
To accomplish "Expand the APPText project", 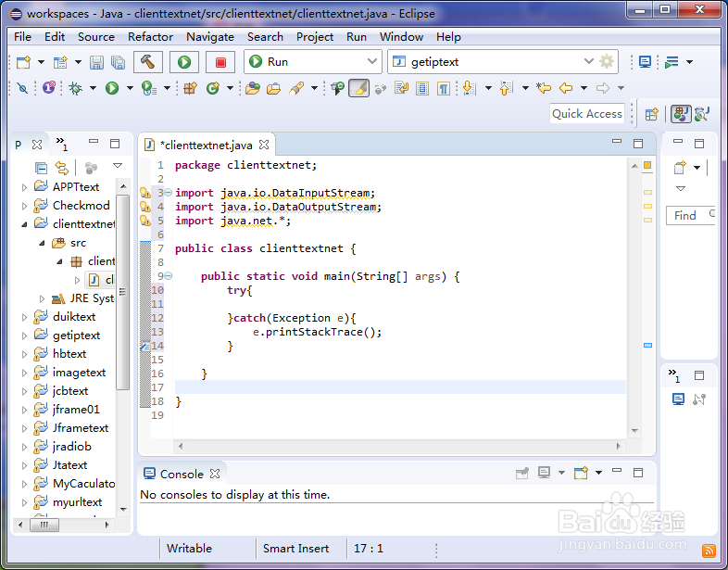I will click(x=24, y=187).
